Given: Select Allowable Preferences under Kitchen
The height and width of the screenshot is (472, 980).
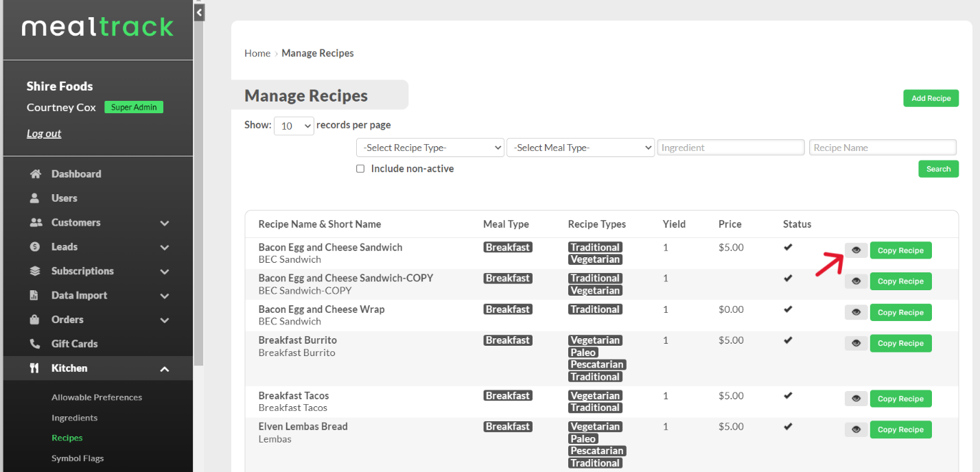Looking at the screenshot, I should 97,397.
